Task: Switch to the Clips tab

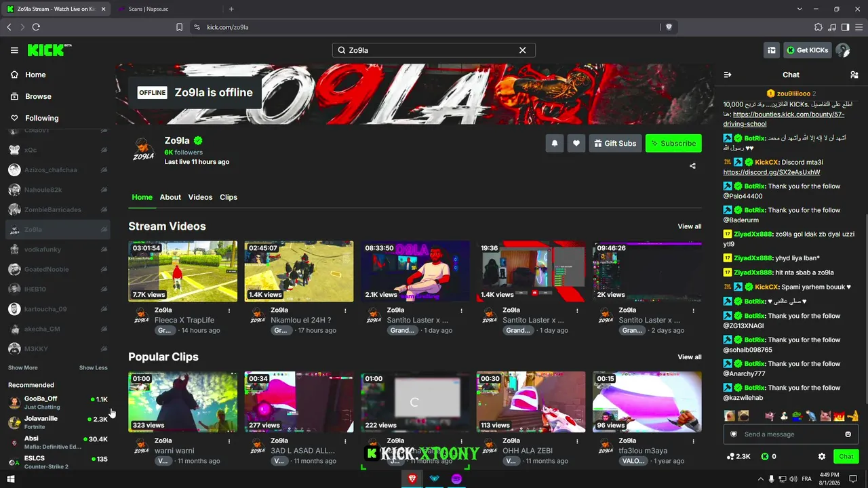Action: click(229, 197)
